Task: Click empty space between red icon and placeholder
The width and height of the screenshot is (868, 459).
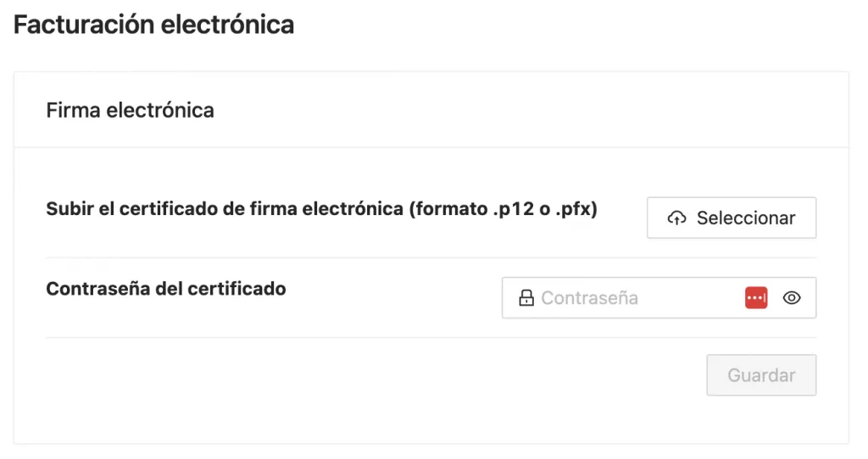Action: click(x=692, y=297)
